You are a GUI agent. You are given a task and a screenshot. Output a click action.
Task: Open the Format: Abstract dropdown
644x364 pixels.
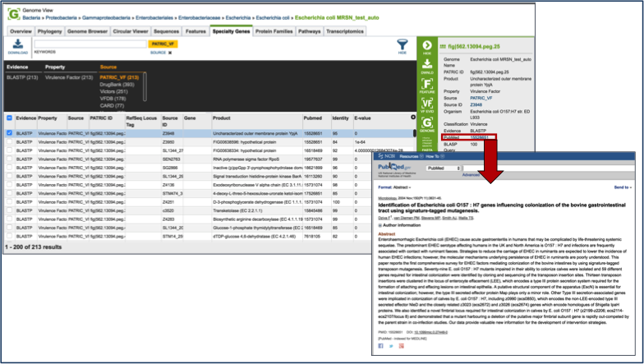(x=394, y=187)
